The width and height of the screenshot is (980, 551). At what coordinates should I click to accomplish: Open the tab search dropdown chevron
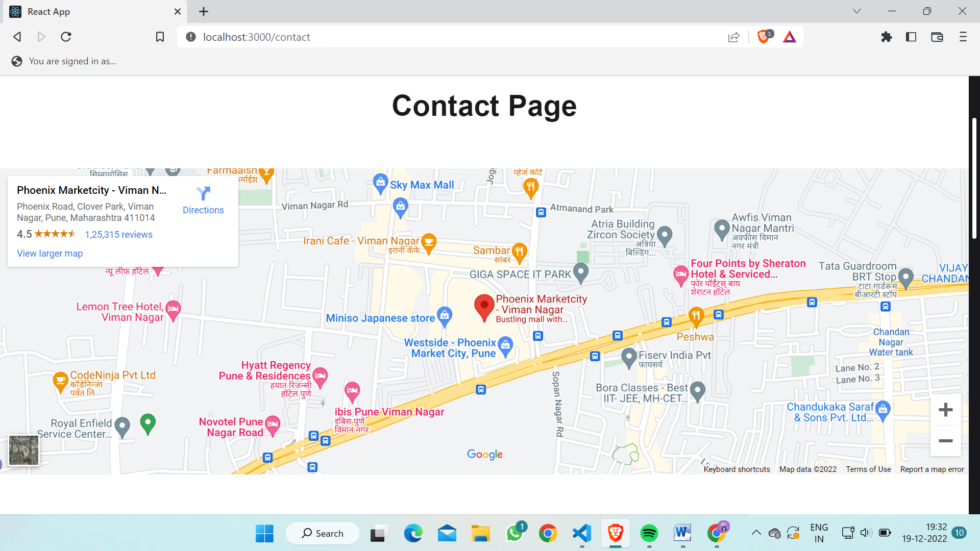pos(857,11)
